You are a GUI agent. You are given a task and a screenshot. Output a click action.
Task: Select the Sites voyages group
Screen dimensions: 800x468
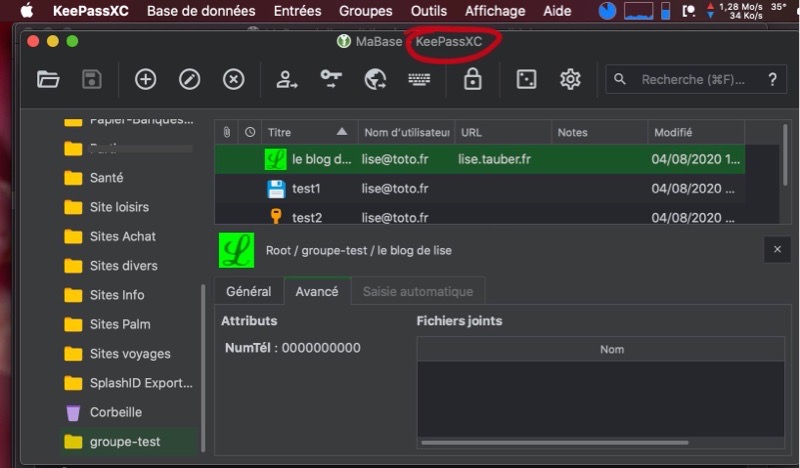tap(129, 354)
